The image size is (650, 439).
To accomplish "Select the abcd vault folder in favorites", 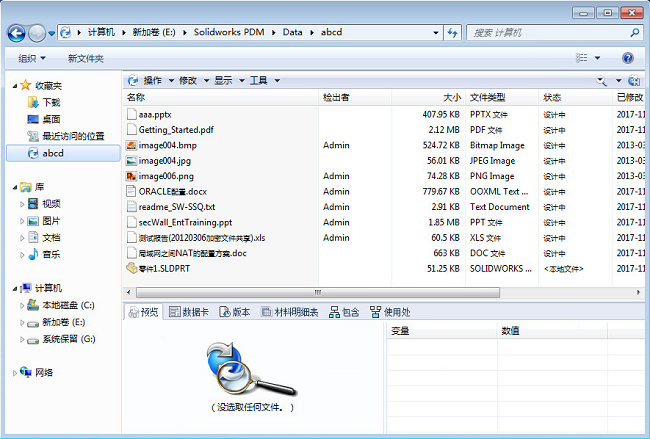I will pyautogui.click(x=52, y=153).
